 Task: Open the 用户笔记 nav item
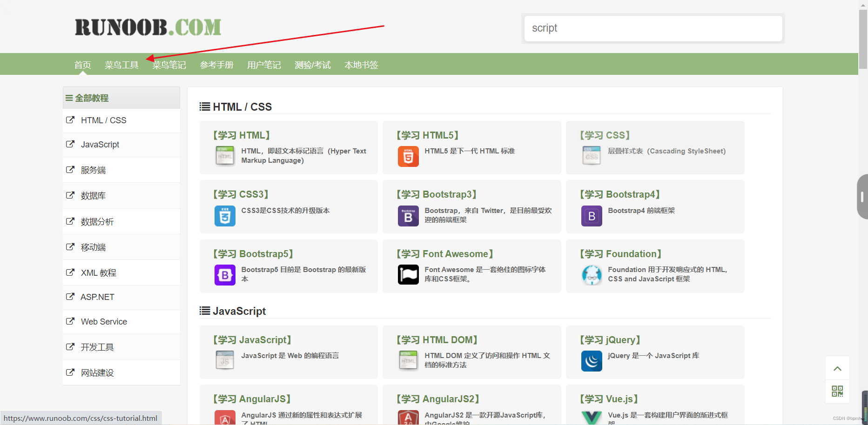(x=264, y=65)
